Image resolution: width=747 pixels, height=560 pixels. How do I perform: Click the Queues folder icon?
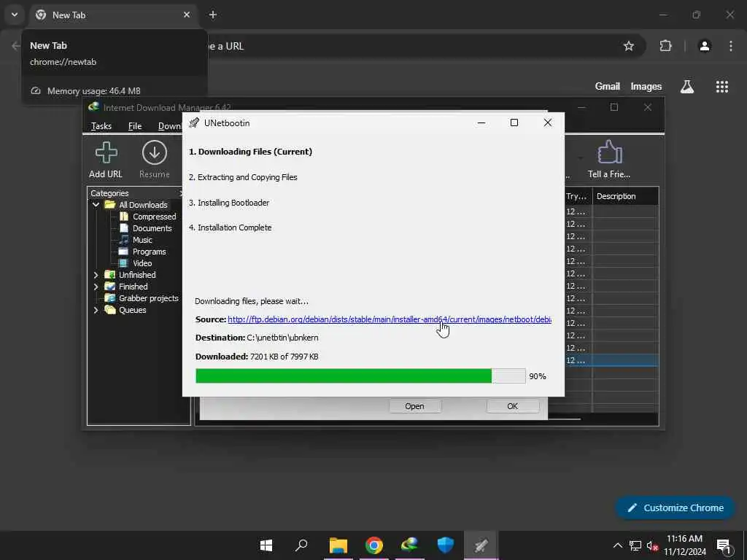pos(110,310)
